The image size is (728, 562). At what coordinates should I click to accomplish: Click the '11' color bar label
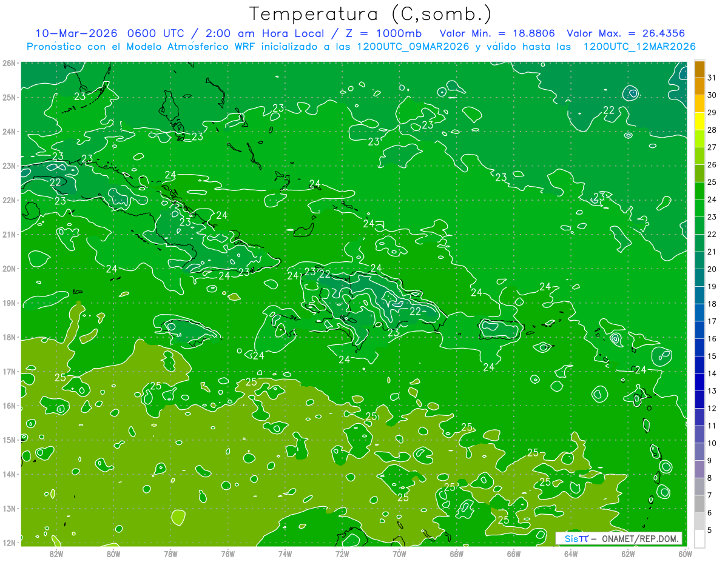712,426
